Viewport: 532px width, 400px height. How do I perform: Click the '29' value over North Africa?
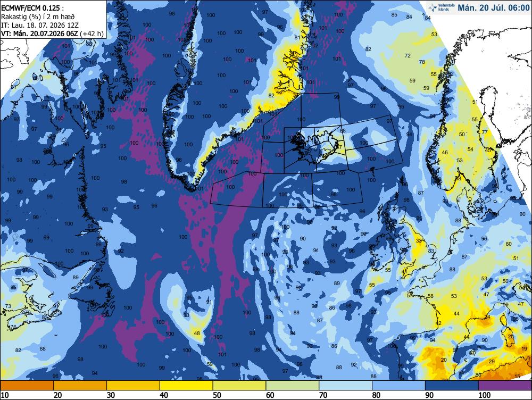click(492, 362)
